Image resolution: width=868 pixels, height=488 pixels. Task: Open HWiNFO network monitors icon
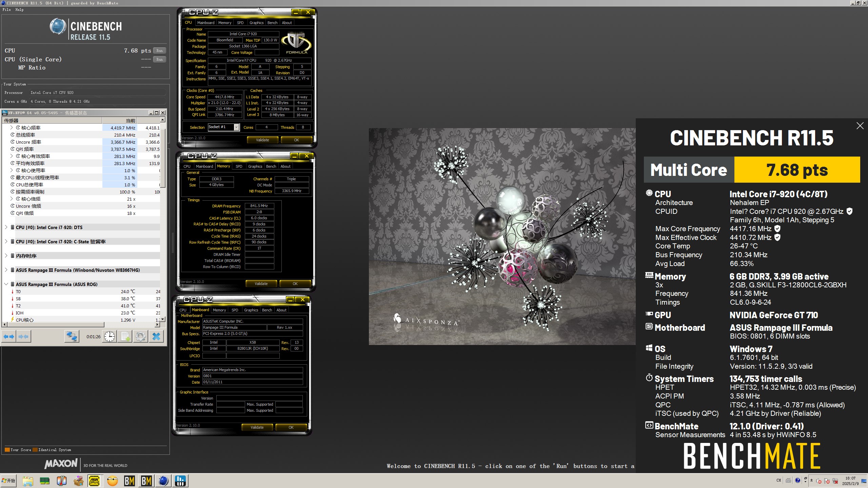72,337
